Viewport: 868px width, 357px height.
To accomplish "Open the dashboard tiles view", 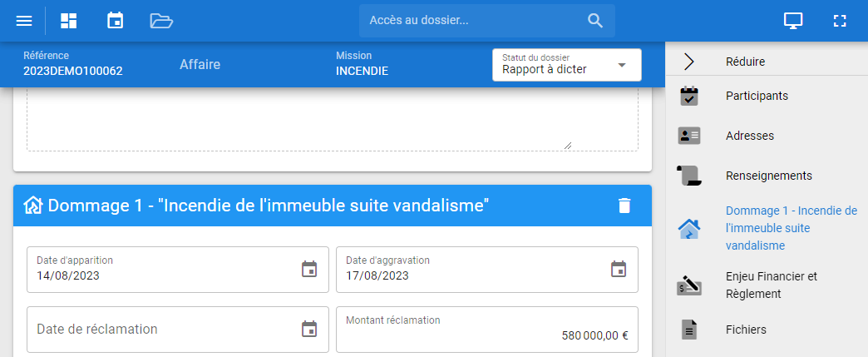I will (x=69, y=21).
